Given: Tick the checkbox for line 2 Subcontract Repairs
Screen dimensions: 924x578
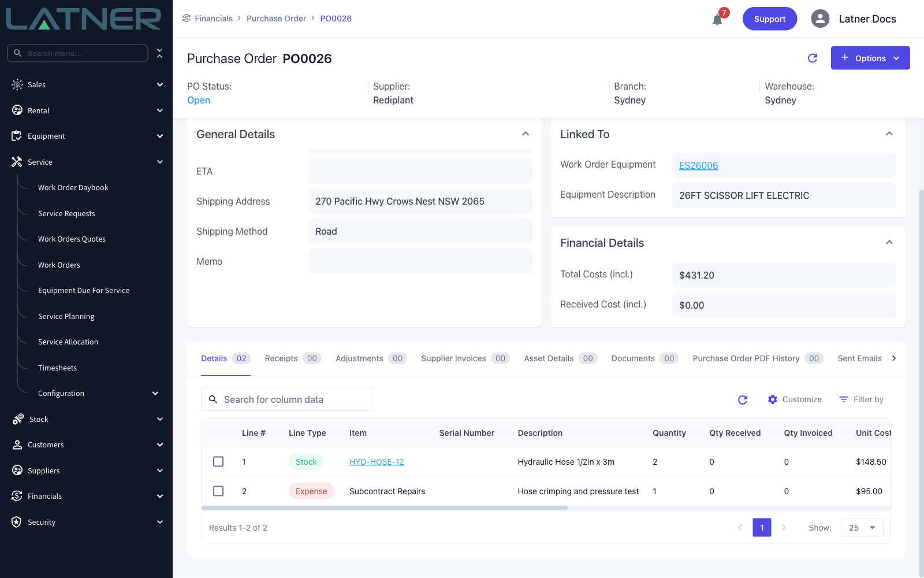Looking at the screenshot, I should click(218, 491).
